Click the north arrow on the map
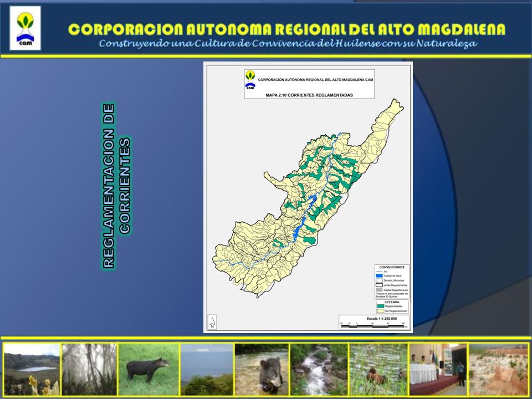The width and height of the screenshot is (532, 399). [x=212, y=321]
